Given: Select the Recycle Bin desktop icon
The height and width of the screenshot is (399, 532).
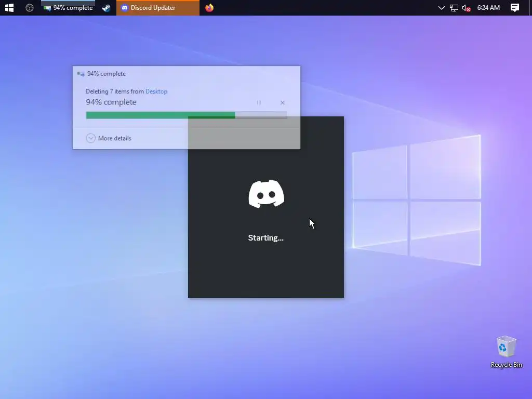Looking at the screenshot, I should [506, 352].
